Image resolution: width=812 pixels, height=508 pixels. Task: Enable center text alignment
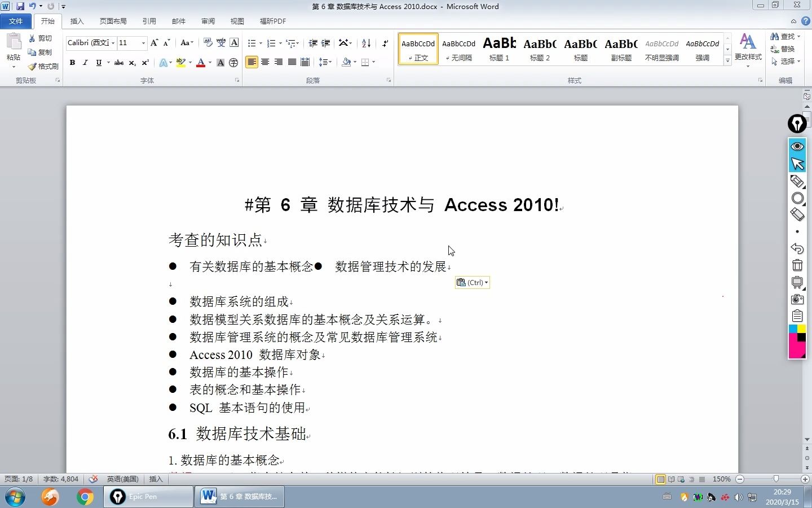pyautogui.click(x=265, y=62)
